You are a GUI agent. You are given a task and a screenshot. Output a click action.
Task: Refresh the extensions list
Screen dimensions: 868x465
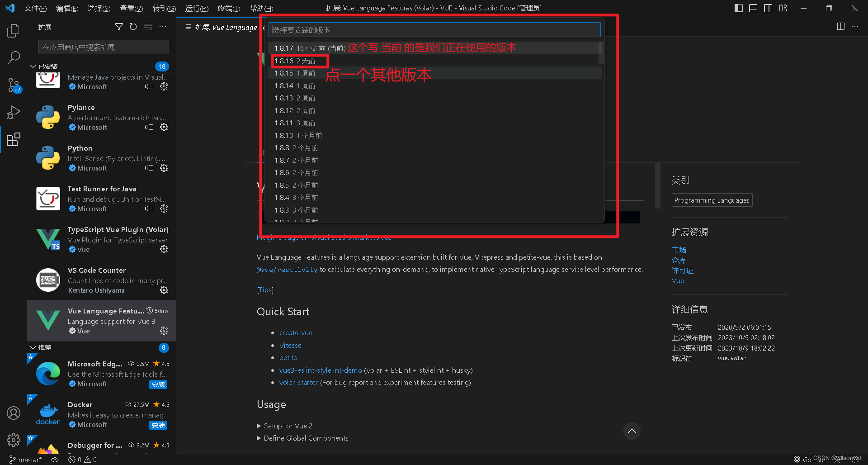coord(133,27)
